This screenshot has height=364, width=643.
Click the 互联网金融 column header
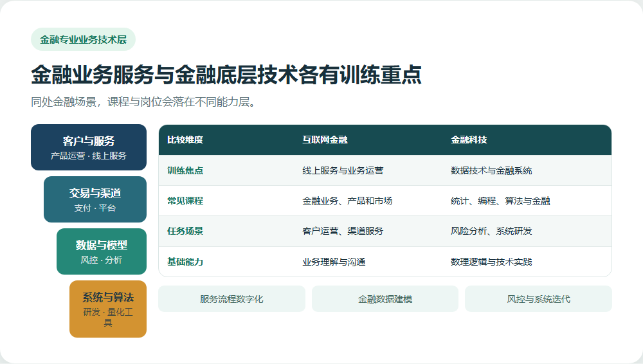325,140
